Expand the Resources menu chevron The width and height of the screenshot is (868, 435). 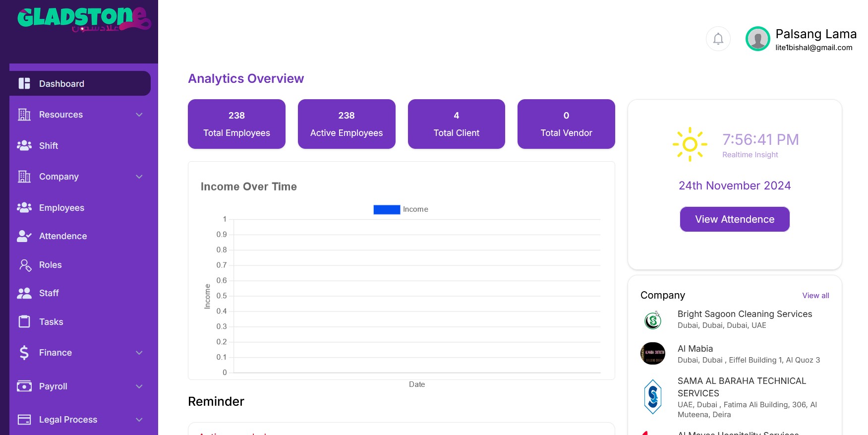point(139,115)
